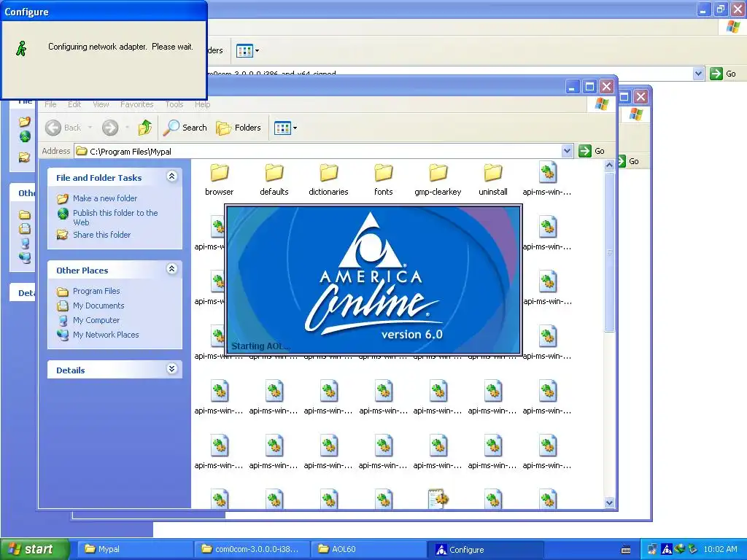
Task: Go to My Network Places link
Action: pos(106,335)
